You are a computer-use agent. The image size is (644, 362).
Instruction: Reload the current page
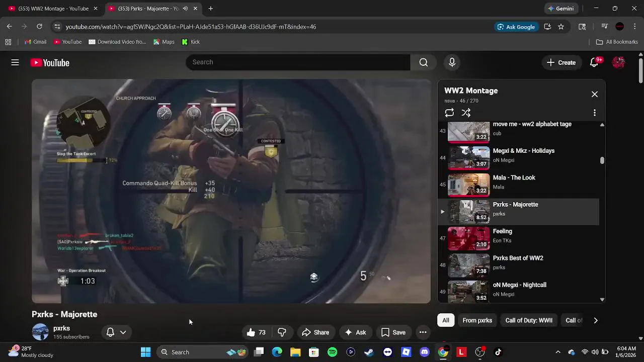[x=39, y=27]
